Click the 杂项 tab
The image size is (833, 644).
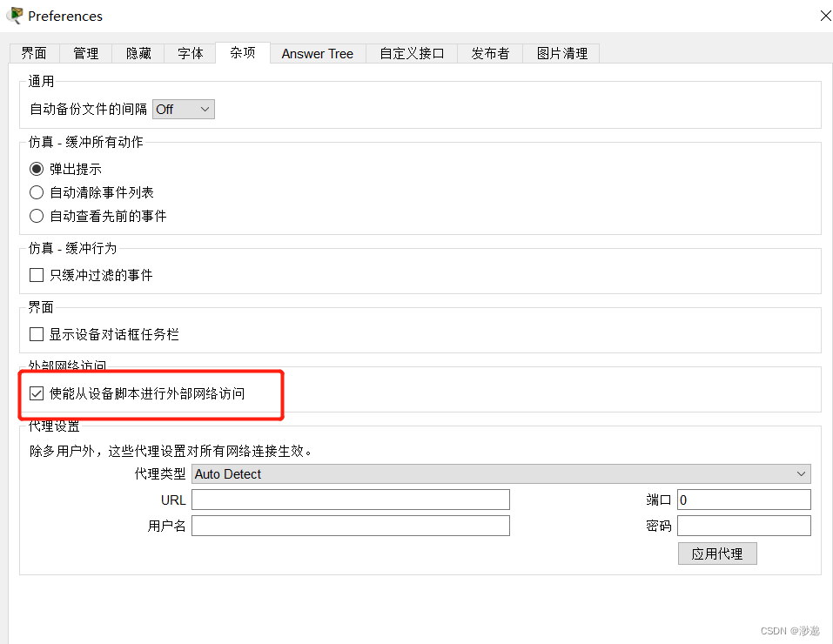click(x=243, y=52)
